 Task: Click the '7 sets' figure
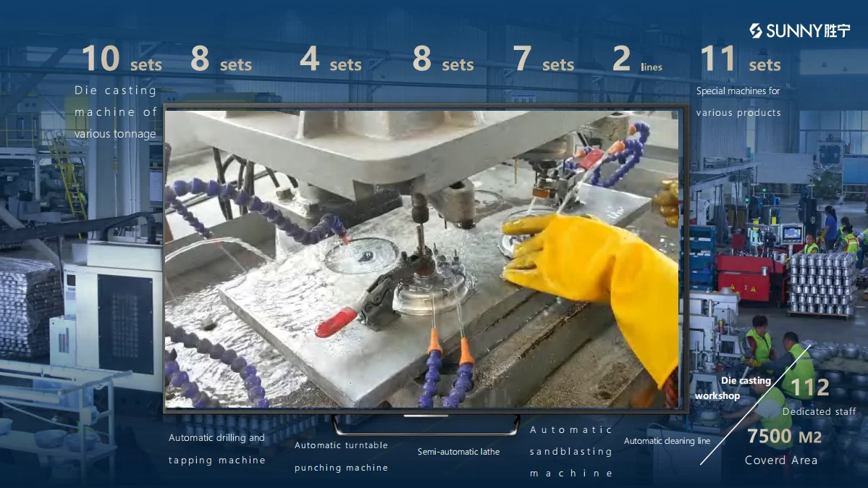(x=544, y=59)
